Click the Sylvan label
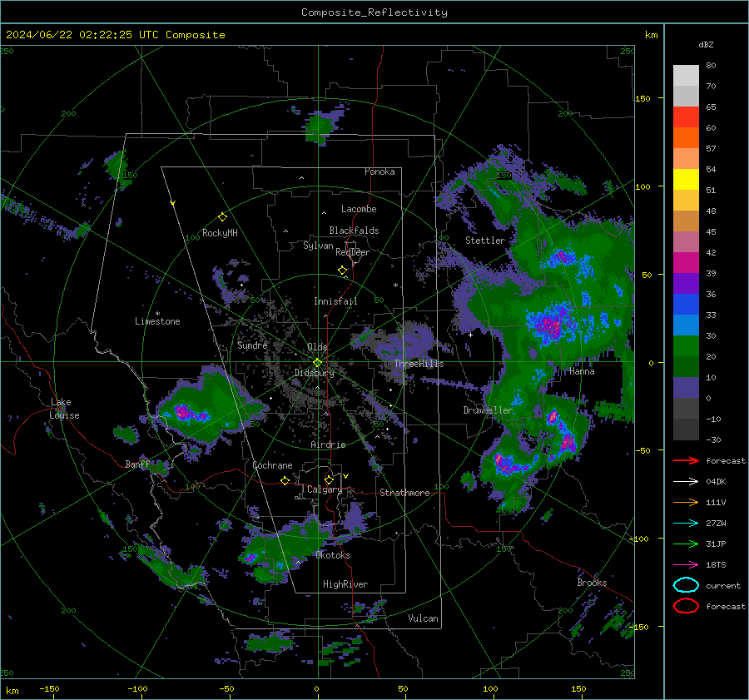The image size is (749, 700). pyautogui.click(x=318, y=246)
